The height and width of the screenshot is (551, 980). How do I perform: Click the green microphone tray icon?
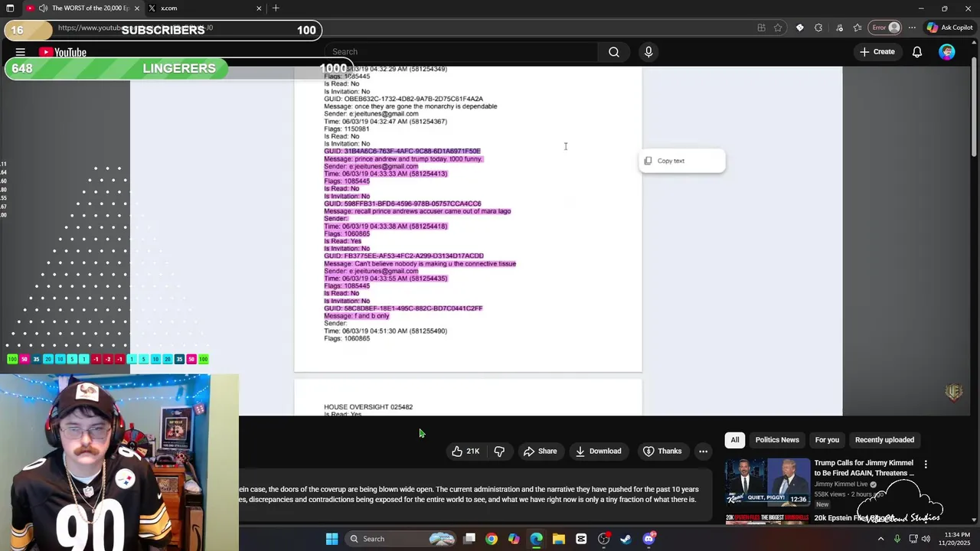coord(897,539)
